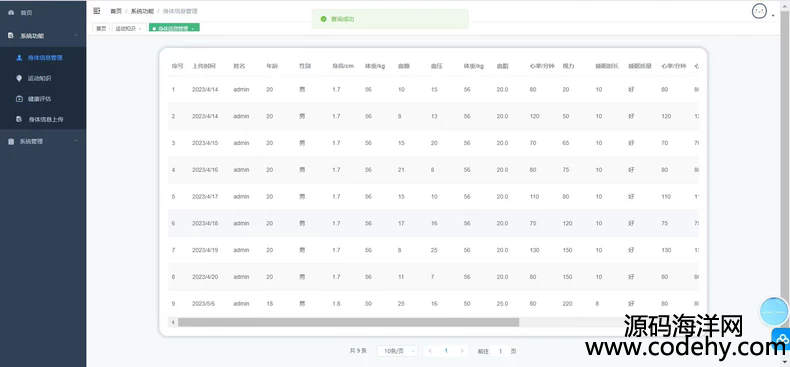Click 首页 in the breadcrumb
This screenshot has width=790, height=367.
(116, 11)
